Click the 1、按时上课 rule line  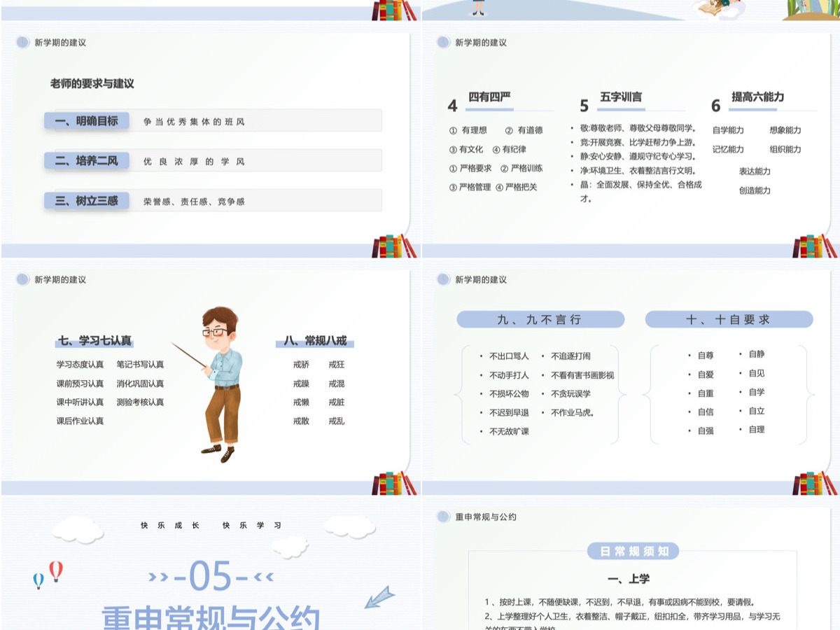pyautogui.click(x=619, y=602)
